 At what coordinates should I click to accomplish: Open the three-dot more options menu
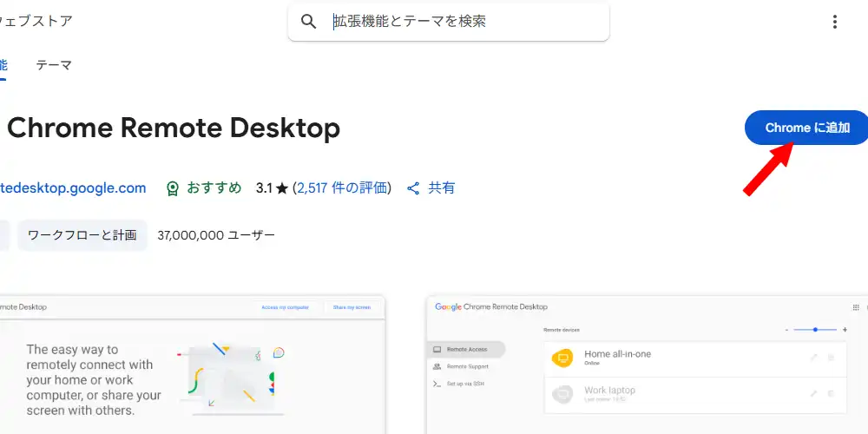click(834, 23)
